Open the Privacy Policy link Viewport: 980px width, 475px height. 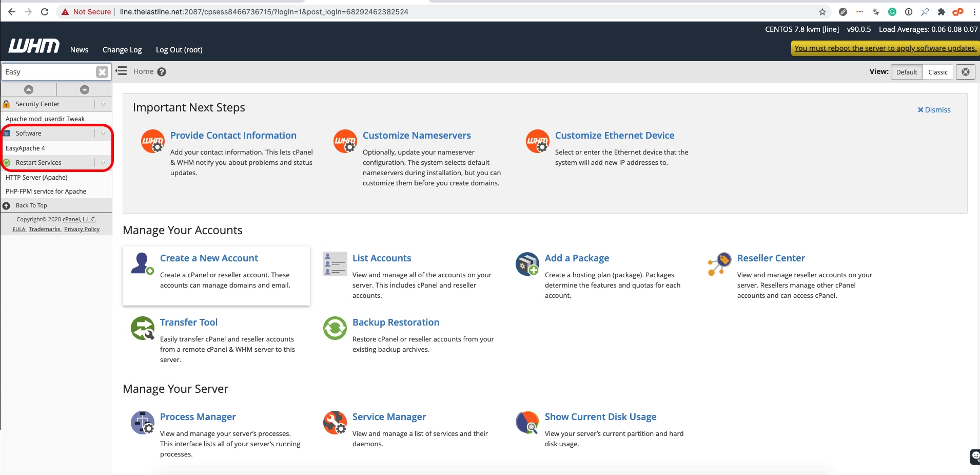tap(82, 230)
